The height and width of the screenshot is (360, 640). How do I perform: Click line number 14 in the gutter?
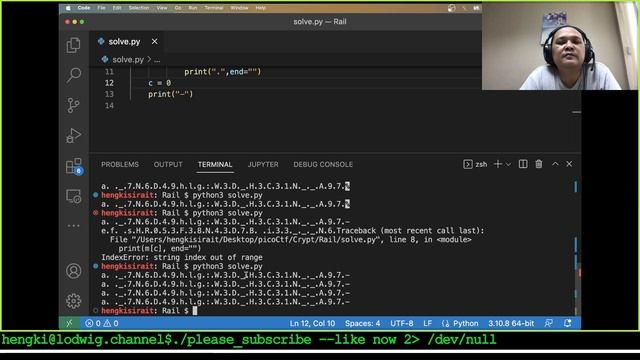[x=109, y=106]
